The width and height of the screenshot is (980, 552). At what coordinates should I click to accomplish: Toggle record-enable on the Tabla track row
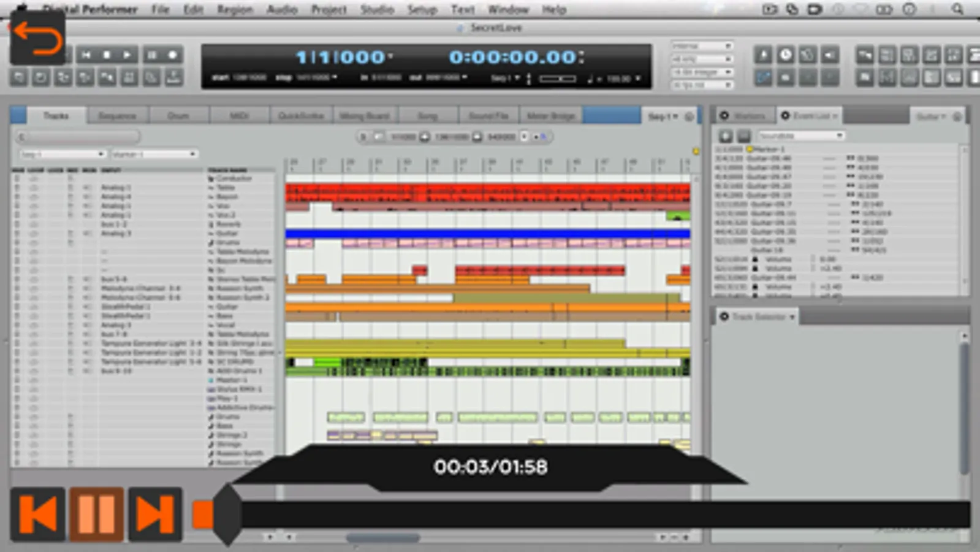coord(70,187)
